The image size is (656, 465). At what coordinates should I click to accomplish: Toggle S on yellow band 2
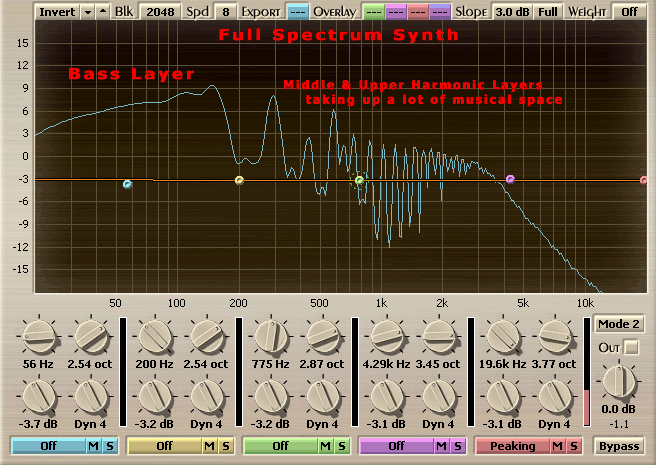click(x=226, y=446)
